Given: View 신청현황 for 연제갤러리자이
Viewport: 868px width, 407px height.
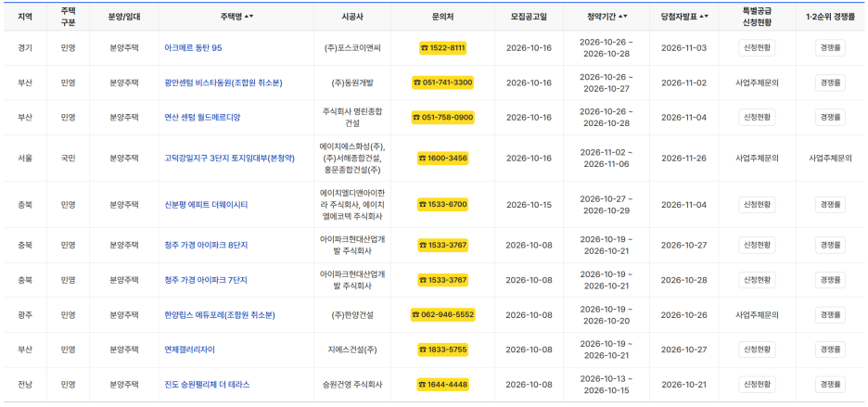Looking at the screenshot, I should point(757,350).
